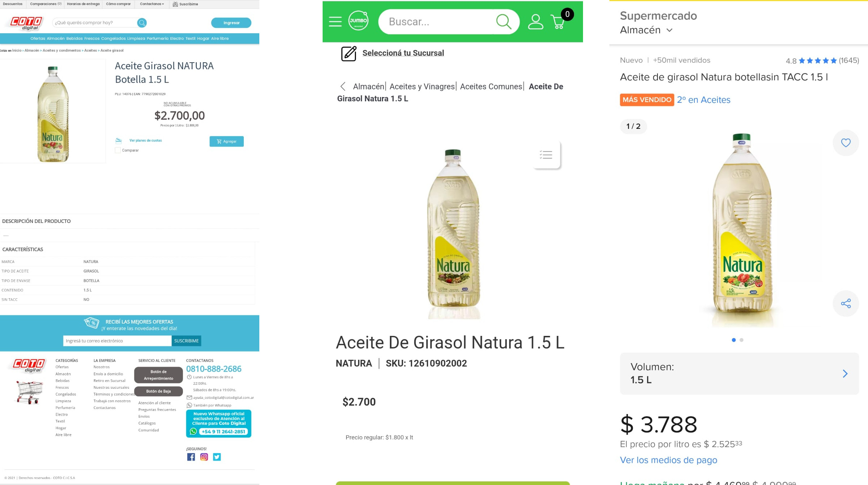Open the Volumen 1.5 L selector
868x485 pixels.
pyautogui.click(x=739, y=374)
